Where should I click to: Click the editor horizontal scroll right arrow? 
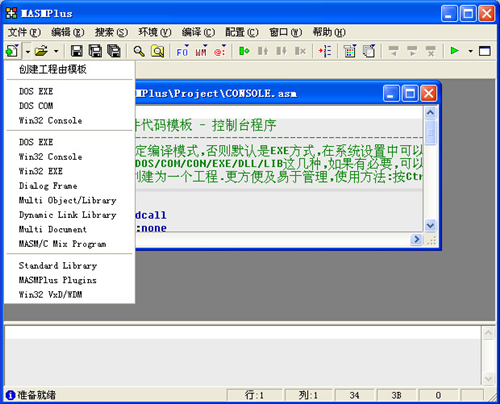[x=416, y=239]
